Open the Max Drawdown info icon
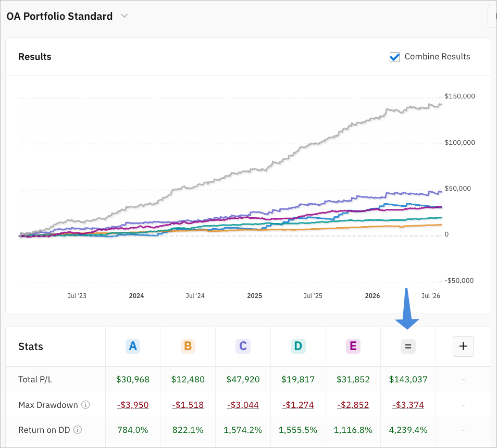 (x=85, y=405)
